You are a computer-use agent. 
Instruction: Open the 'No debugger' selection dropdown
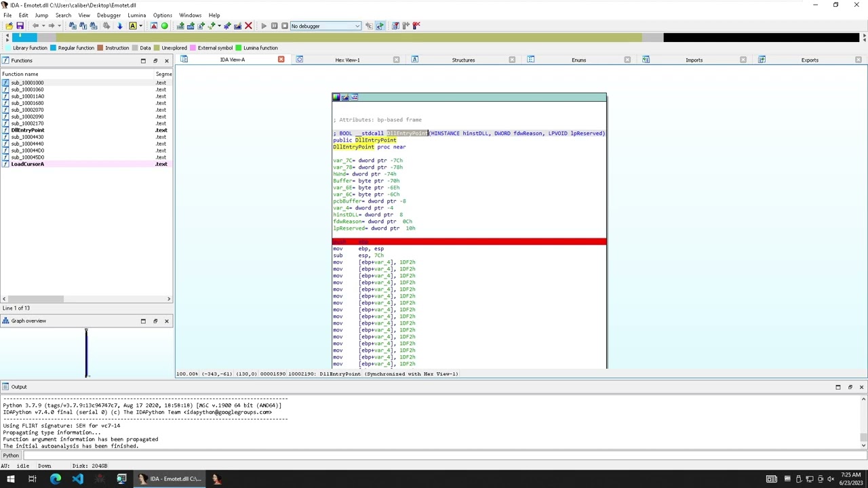[x=325, y=26]
